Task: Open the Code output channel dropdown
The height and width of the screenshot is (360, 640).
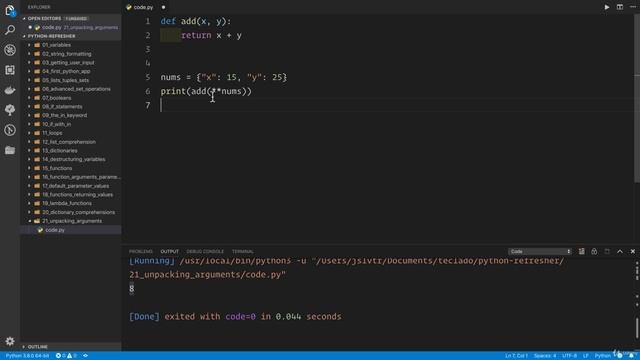Action: pyautogui.click(x=540, y=251)
